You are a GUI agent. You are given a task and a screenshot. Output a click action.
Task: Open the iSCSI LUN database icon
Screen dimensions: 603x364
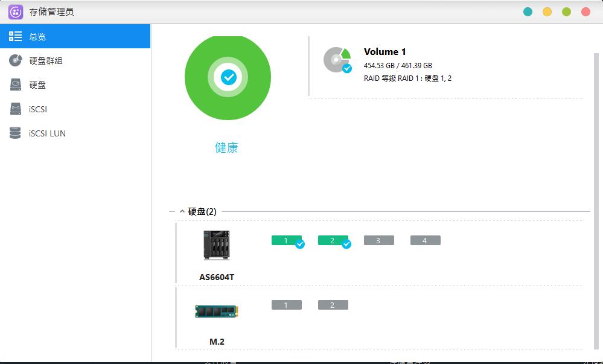[x=15, y=133]
